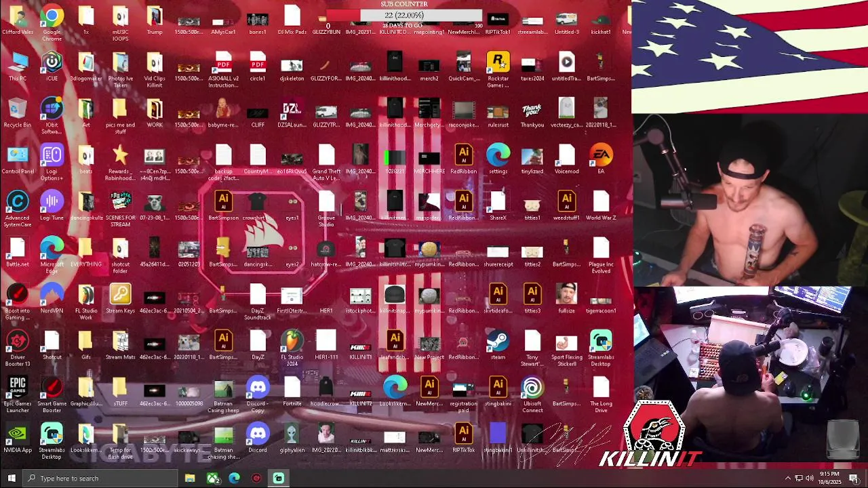The height and width of the screenshot is (488, 868).
Task: Launch Edge from the taskbar
Action: point(234,479)
